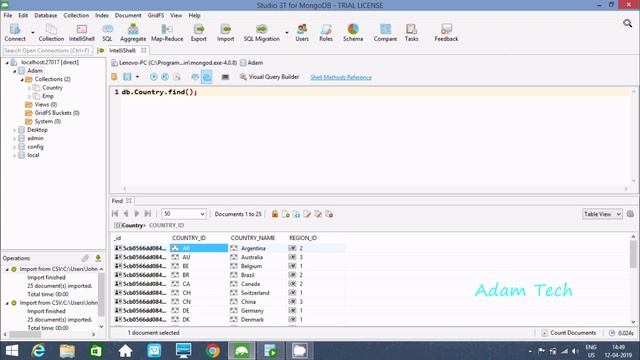Click the Count Documents button
This screenshot has width=640, height=360.
tap(568, 333)
